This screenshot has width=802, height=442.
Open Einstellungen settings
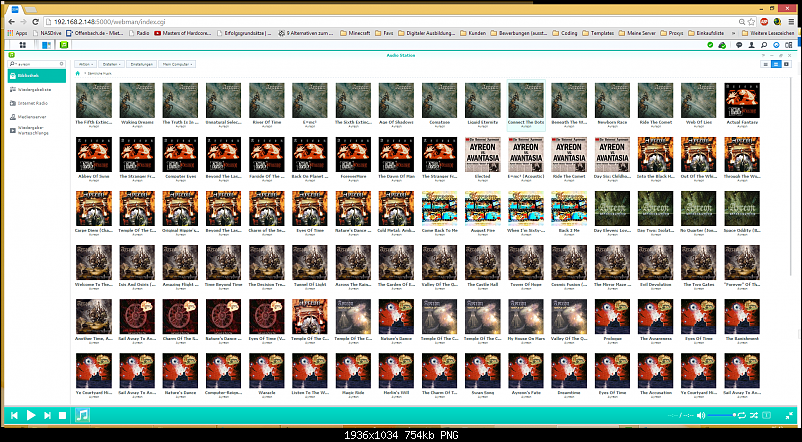pyautogui.click(x=142, y=64)
